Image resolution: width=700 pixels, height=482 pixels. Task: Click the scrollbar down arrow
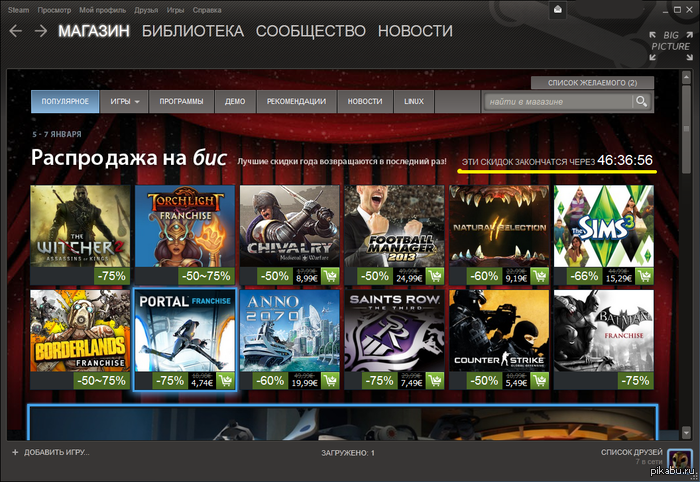click(x=687, y=432)
